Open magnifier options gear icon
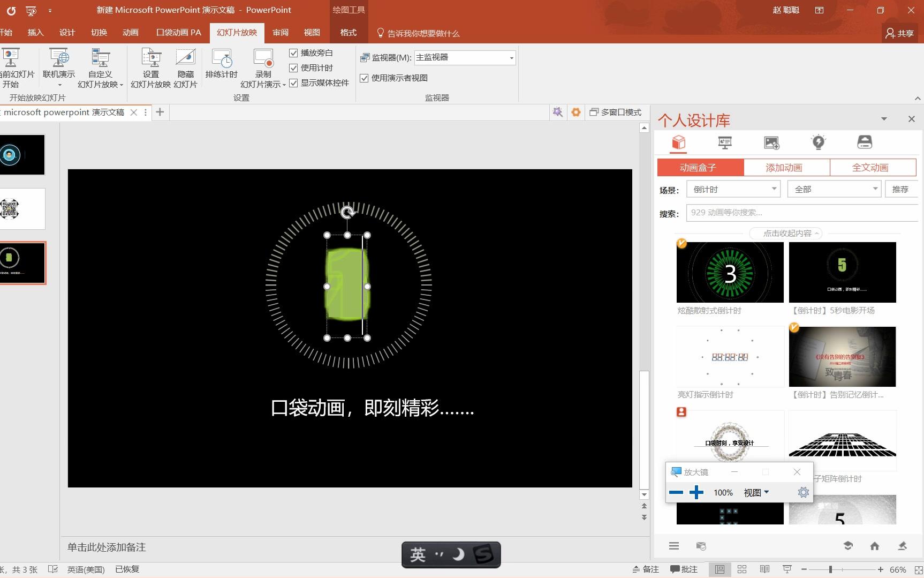 [x=803, y=492]
